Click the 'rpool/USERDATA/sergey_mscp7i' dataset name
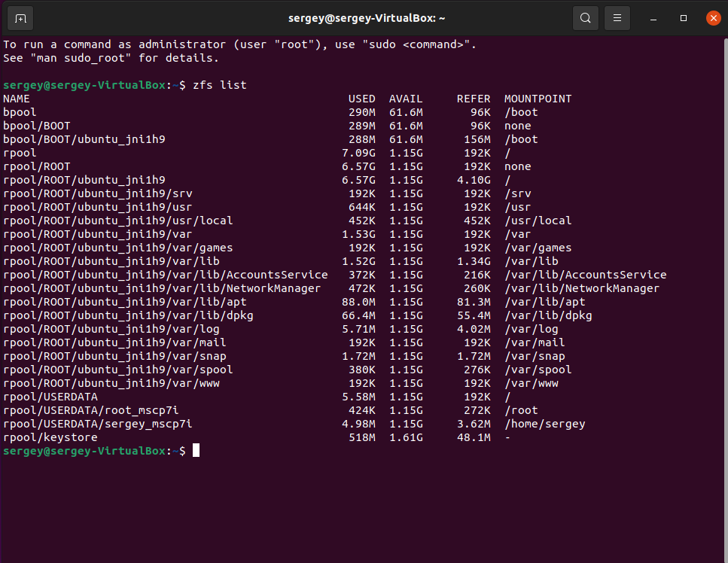The width and height of the screenshot is (728, 563). 98,424
